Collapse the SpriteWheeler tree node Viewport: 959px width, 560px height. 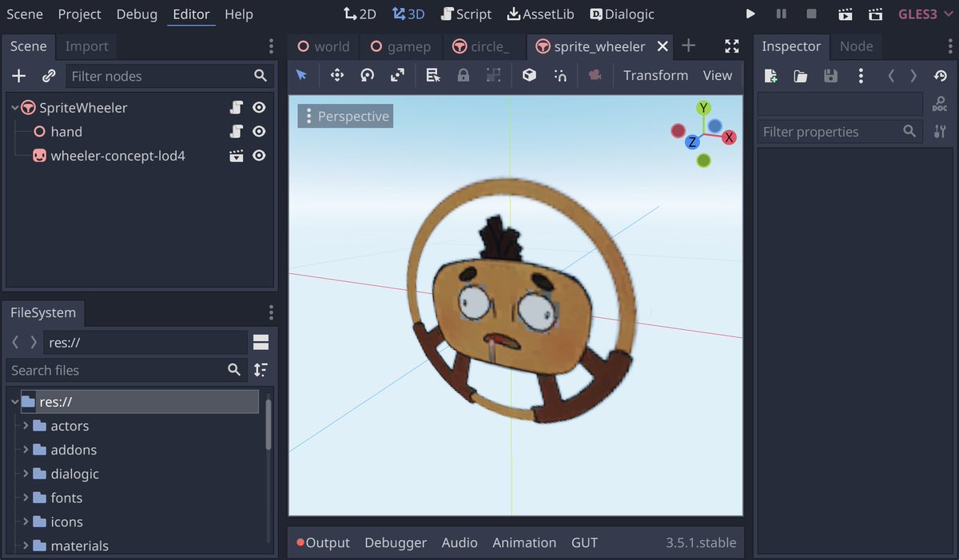tap(15, 107)
